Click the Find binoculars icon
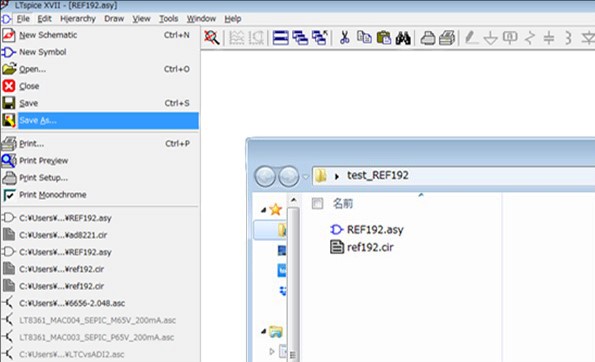 [x=403, y=38]
